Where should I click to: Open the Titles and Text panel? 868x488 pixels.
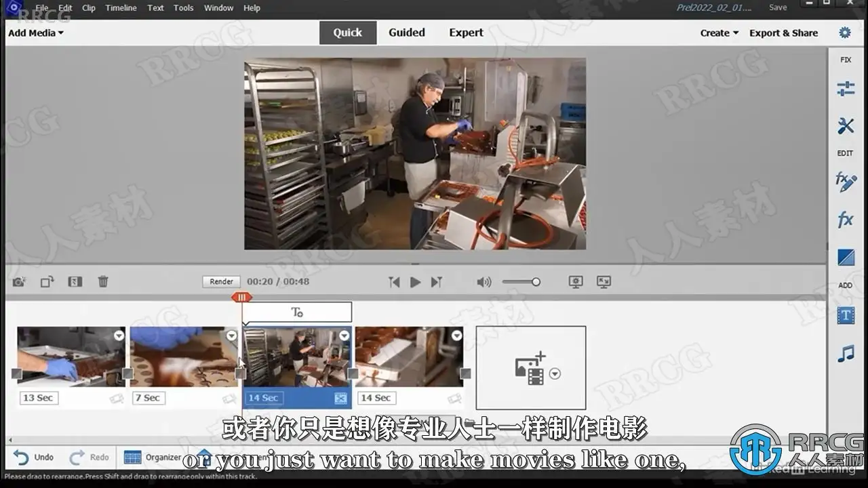(845, 315)
